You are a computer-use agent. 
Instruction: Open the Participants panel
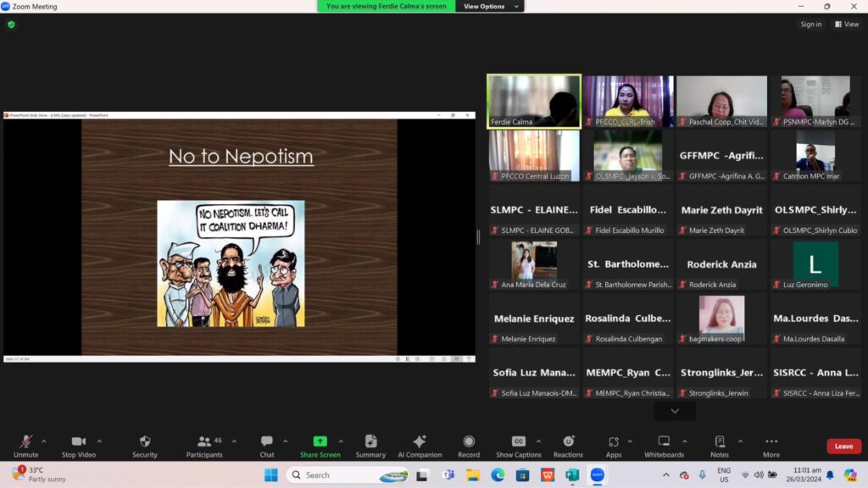click(x=204, y=446)
